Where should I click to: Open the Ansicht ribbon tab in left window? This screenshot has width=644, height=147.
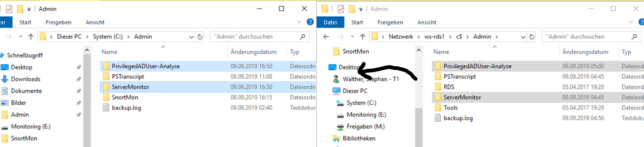point(95,23)
